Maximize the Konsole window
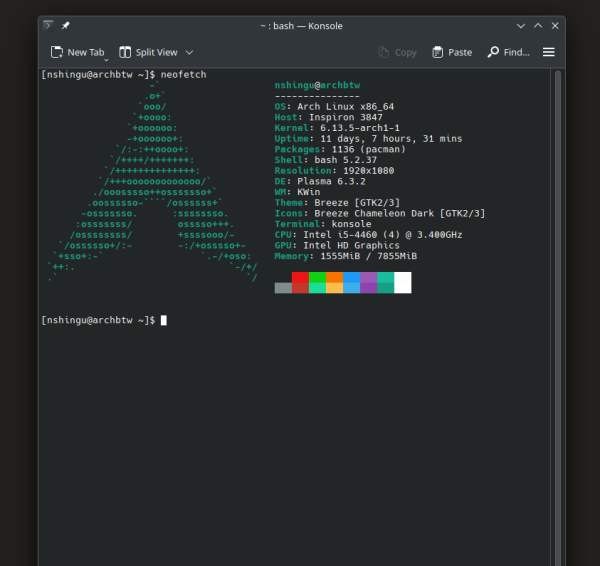The height and width of the screenshot is (566, 600). coord(538,25)
